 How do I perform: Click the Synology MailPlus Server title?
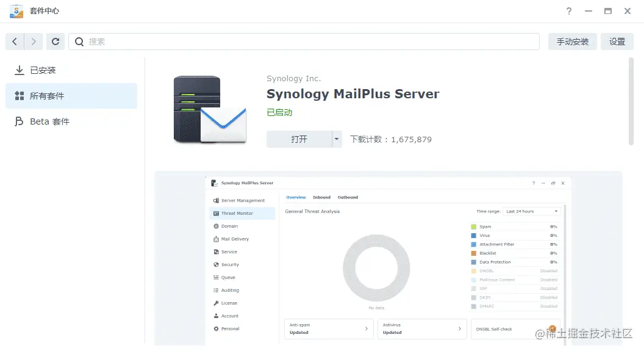[353, 94]
